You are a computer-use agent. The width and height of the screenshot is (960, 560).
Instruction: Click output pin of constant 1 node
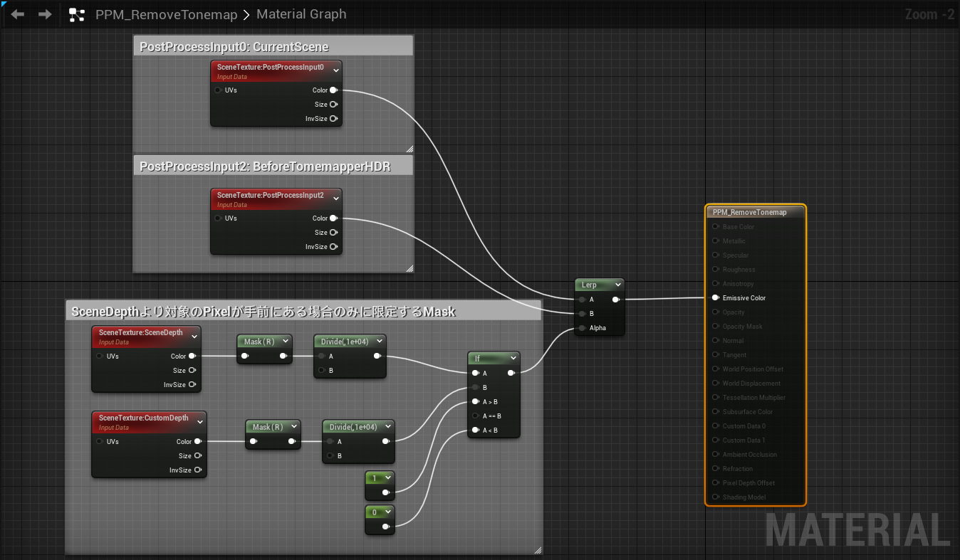click(385, 492)
